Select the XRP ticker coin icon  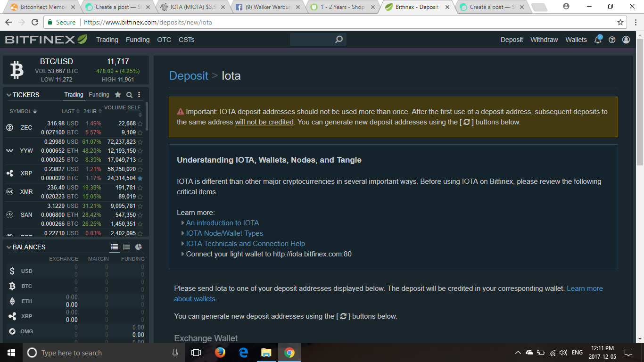pyautogui.click(x=9, y=173)
